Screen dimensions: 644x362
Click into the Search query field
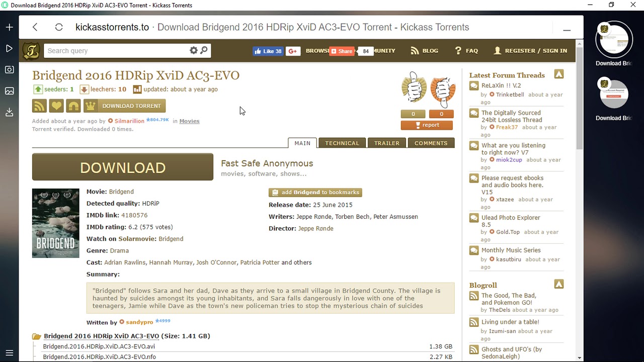coord(117,51)
